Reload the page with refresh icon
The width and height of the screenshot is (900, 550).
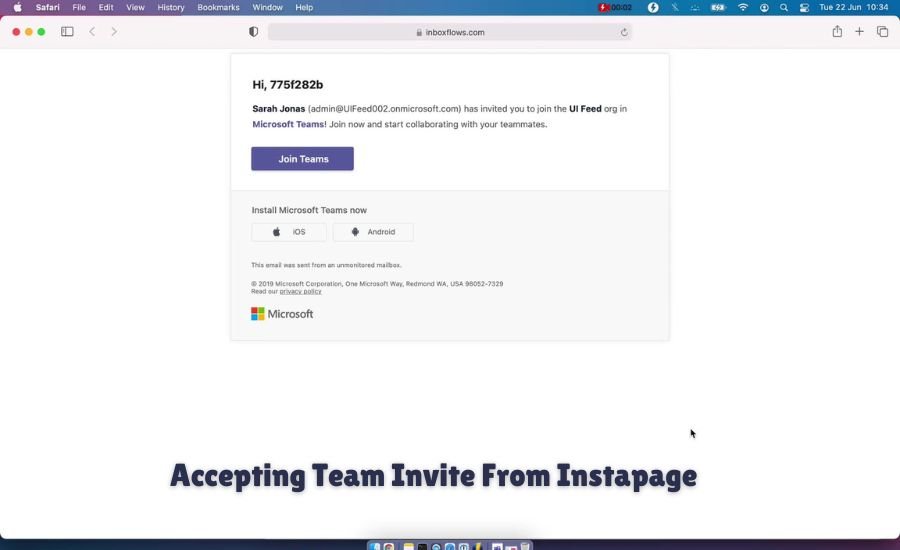(x=624, y=32)
